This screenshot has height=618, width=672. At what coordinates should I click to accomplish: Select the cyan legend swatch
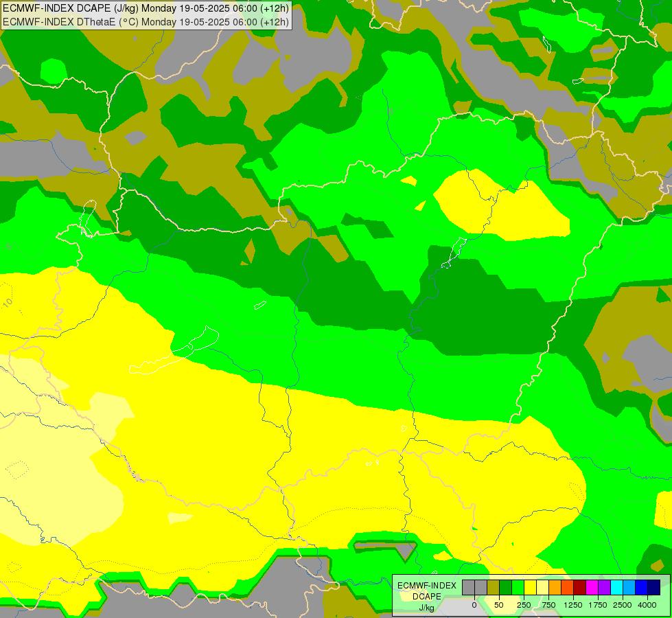click(616, 588)
